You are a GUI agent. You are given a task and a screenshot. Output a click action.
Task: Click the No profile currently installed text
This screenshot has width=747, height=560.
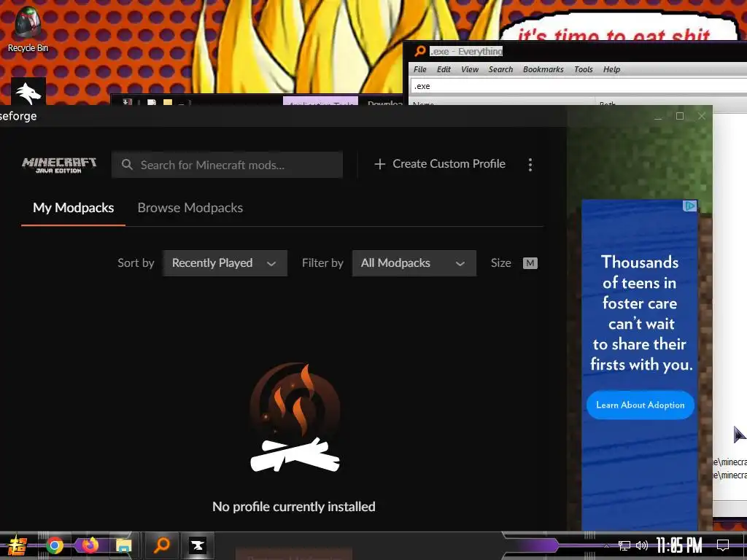(x=294, y=507)
